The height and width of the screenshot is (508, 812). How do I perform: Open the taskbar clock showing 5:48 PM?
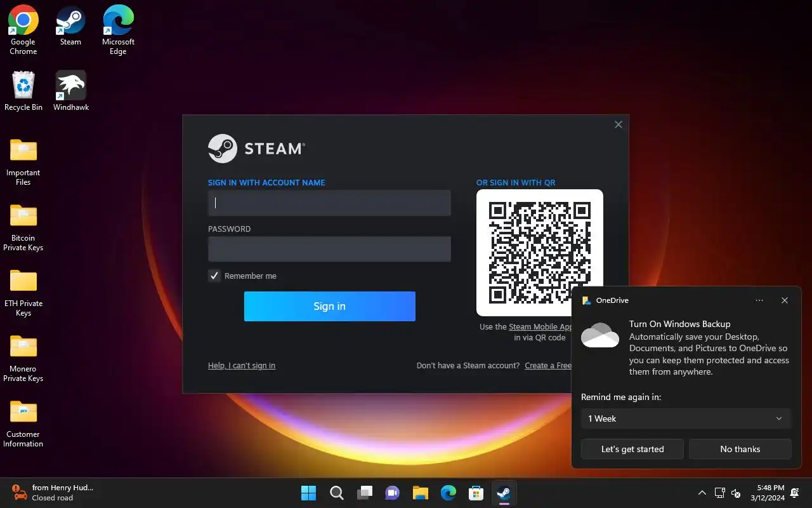(767, 493)
